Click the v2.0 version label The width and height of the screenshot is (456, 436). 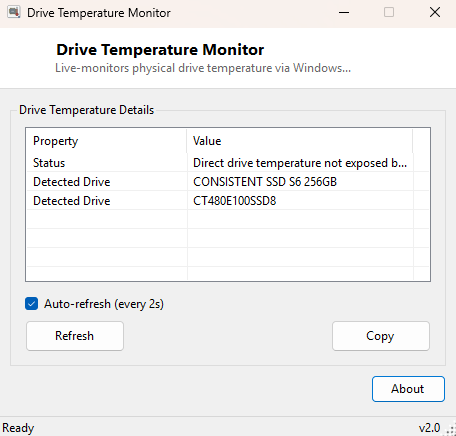pyautogui.click(x=429, y=428)
